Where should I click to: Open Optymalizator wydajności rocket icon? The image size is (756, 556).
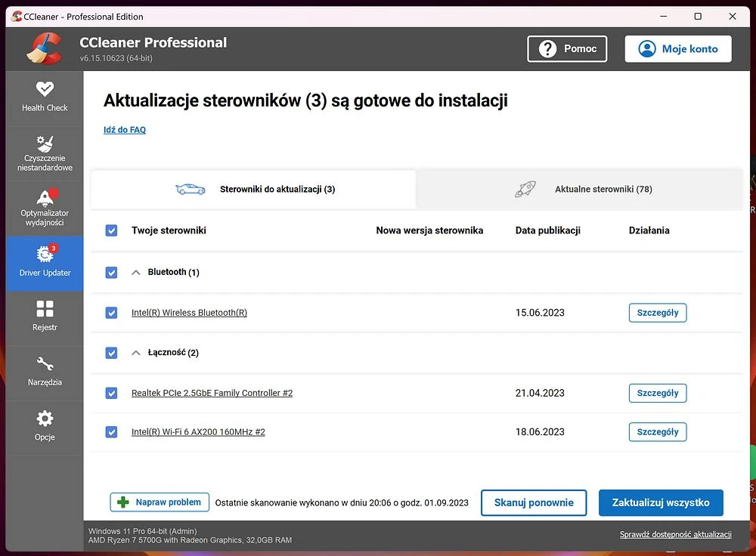point(46,197)
